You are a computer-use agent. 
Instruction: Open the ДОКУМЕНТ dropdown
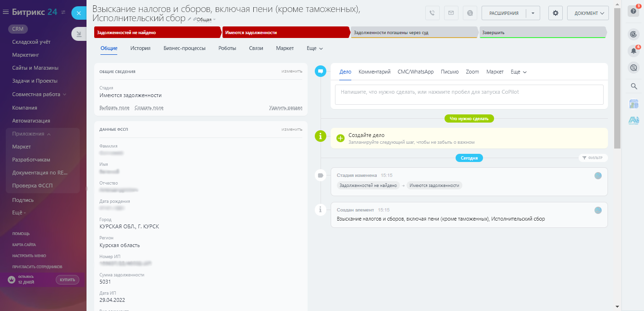pyautogui.click(x=588, y=13)
